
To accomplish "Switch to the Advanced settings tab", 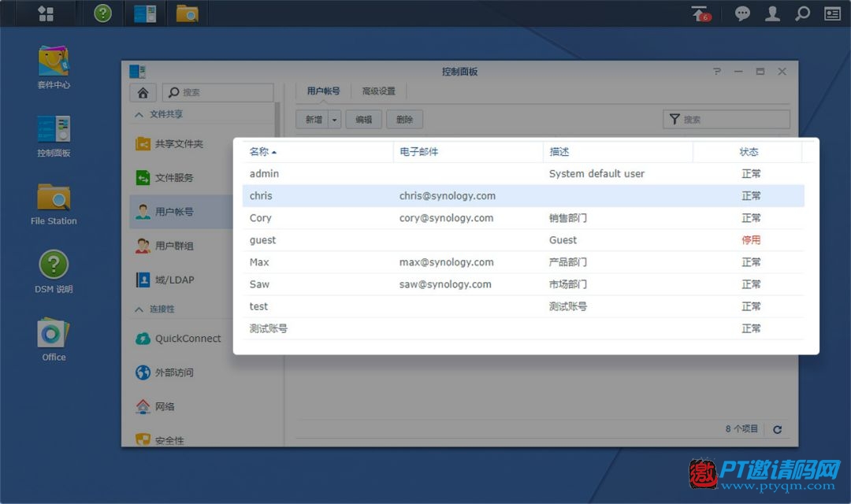I will pos(379,91).
